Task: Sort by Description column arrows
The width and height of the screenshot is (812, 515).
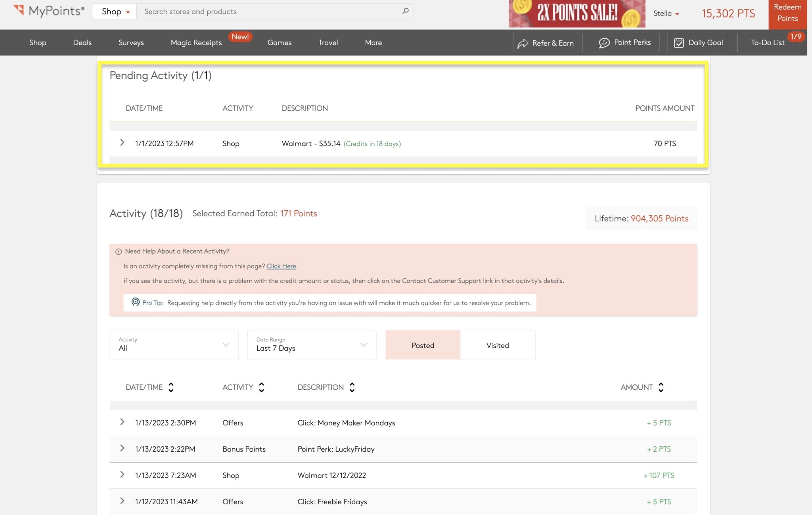Action: click(x=352, y=387)
